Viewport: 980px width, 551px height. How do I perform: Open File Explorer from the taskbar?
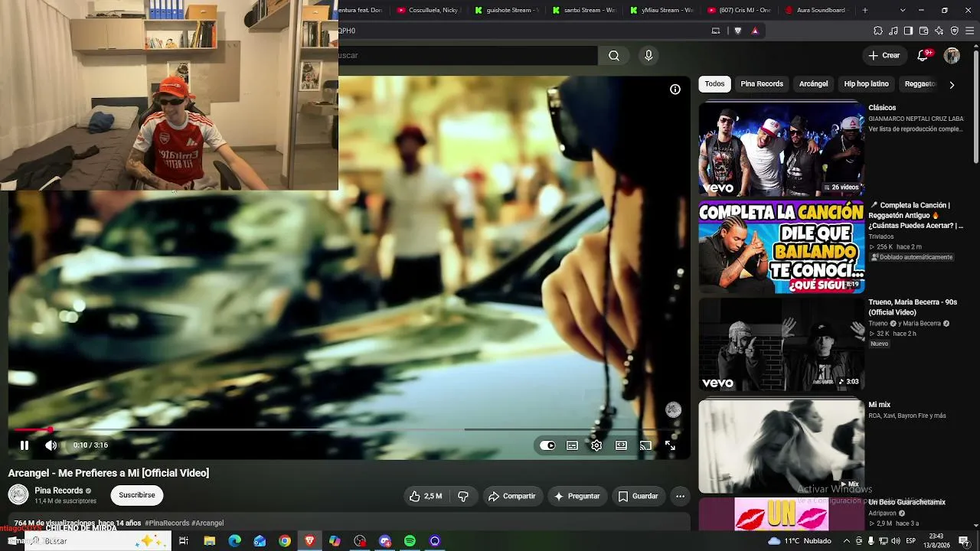(x=210, y=541)
